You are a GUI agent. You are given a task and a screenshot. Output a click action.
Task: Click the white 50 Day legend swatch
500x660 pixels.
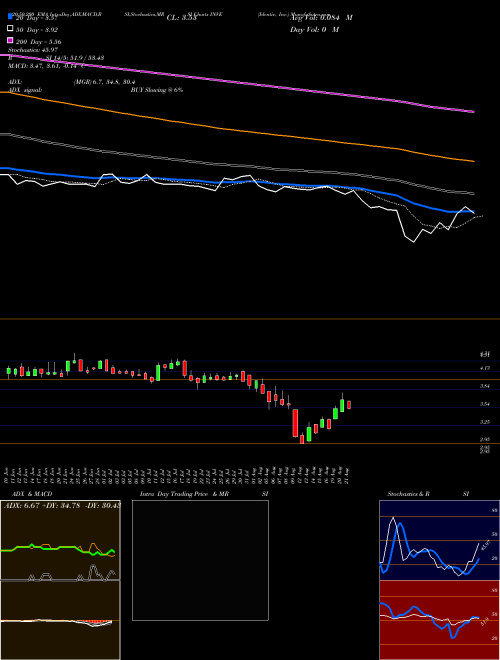point(10,29)
